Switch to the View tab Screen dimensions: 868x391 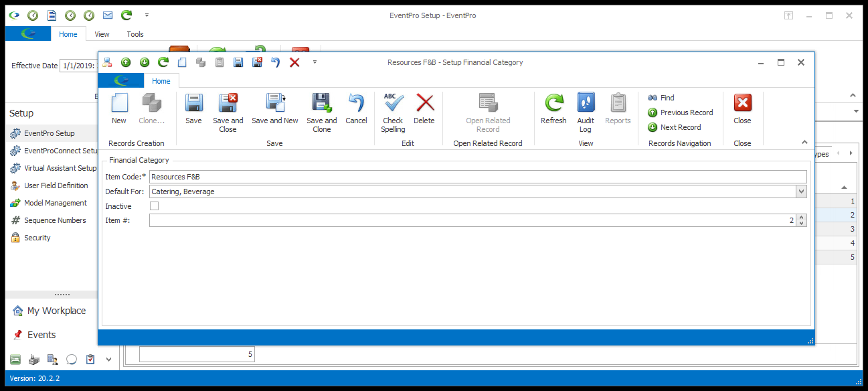[102, 34]
